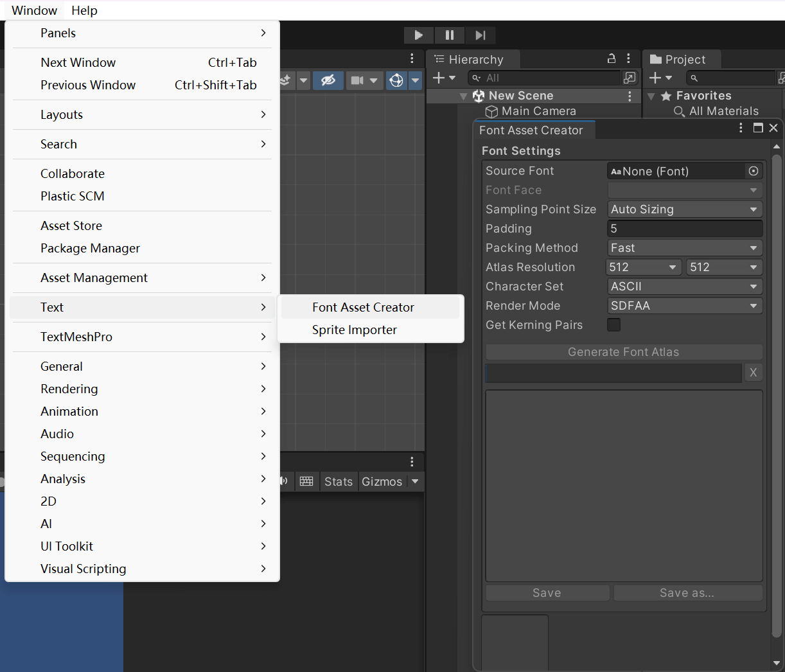Click inside the Padding input field
This screenshot has width=785, height=672.
684,228
